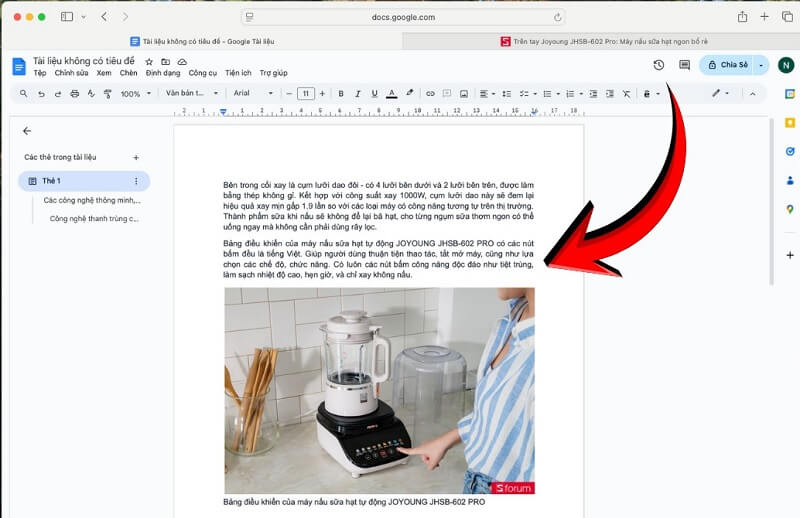
Task: Open the text alignment dropdown
Action: tap(487, 94)
